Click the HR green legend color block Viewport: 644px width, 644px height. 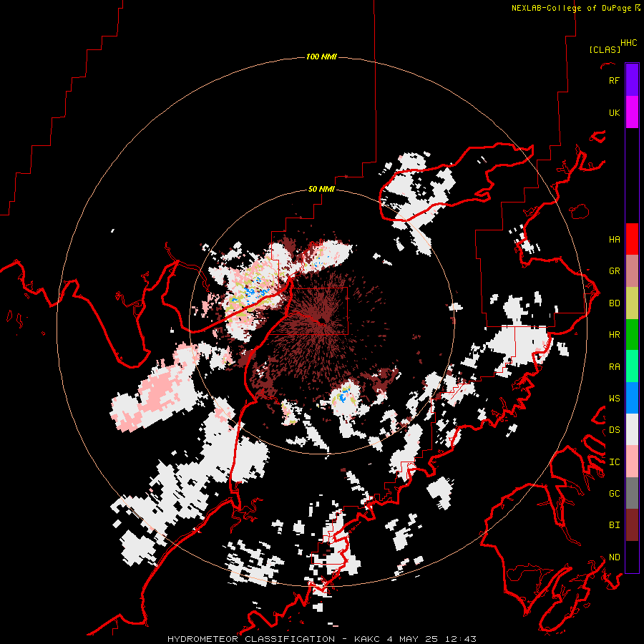(x=632, y=334)
